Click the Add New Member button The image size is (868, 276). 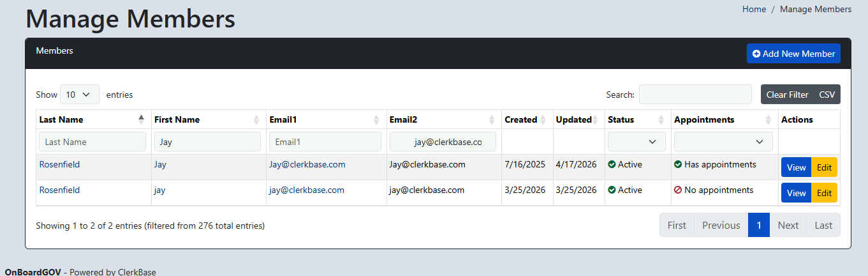click(x=793, y=54)
